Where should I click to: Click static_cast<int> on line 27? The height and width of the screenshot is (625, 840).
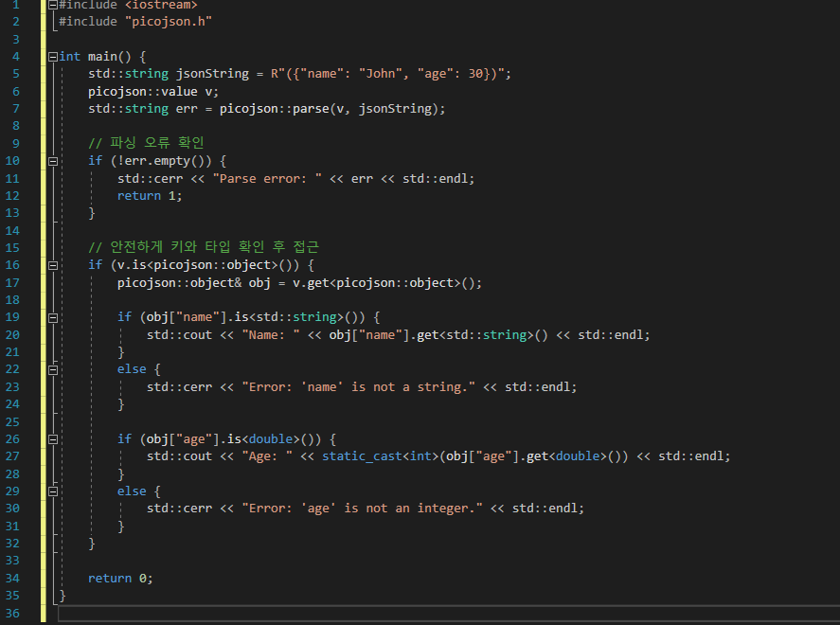click(381, 456)
